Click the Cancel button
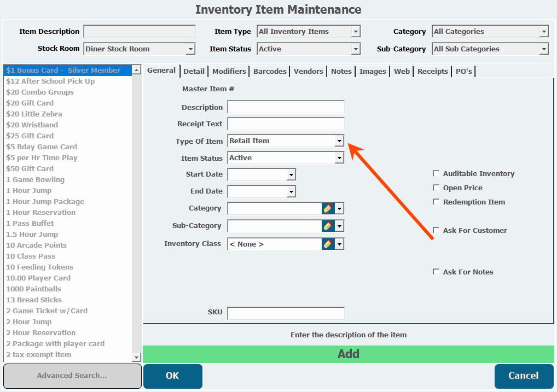This screenshot has height=392, width=557. (x=524, y=376)
